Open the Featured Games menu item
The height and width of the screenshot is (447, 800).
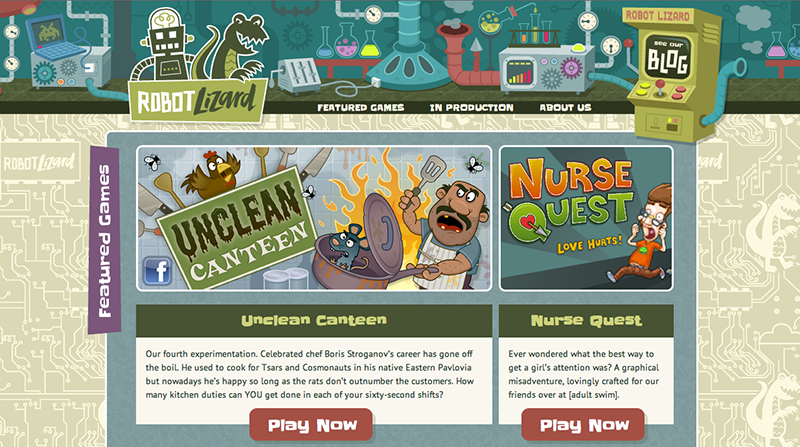[361, 108]
